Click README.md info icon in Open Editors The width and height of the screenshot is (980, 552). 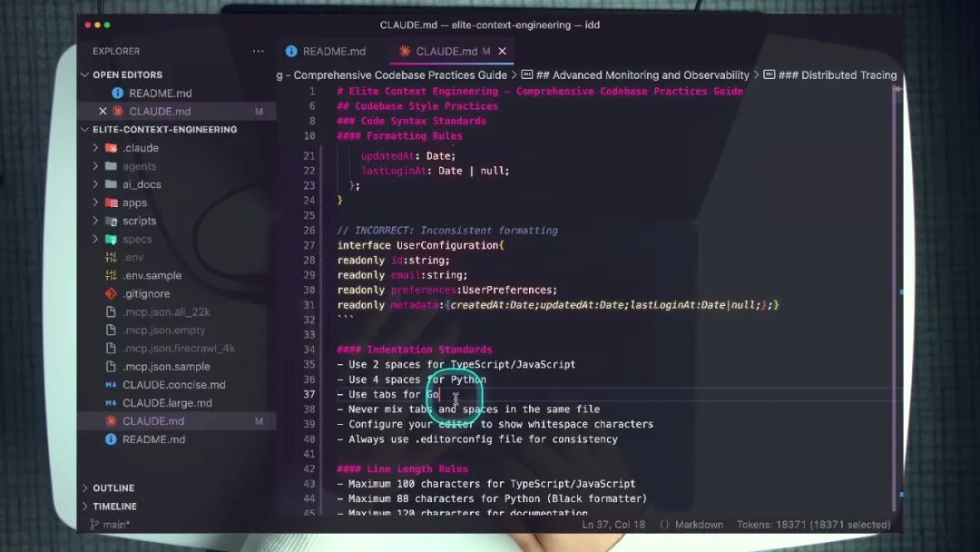click(x=117, y=93)
